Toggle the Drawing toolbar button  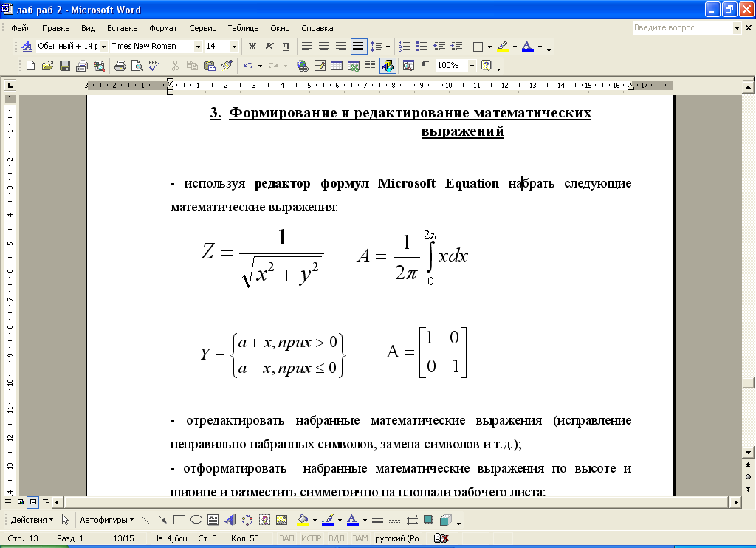(x=388, y=66)
